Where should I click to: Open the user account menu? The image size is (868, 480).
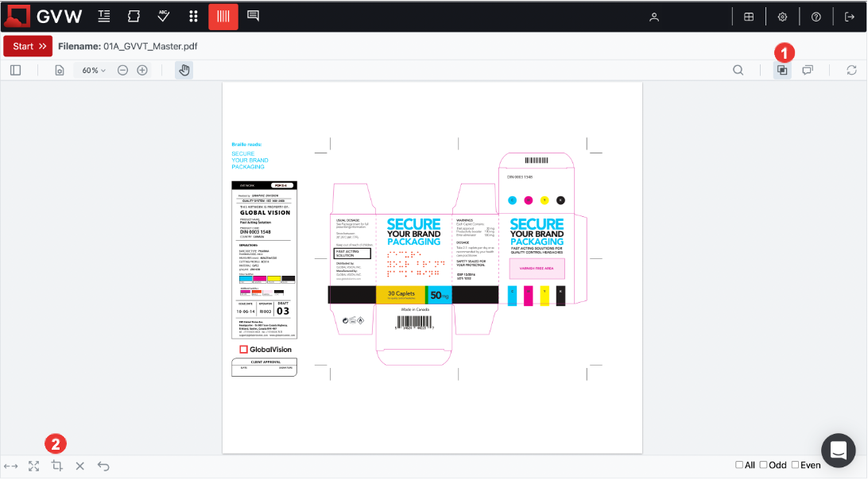(x=654, y=17)
